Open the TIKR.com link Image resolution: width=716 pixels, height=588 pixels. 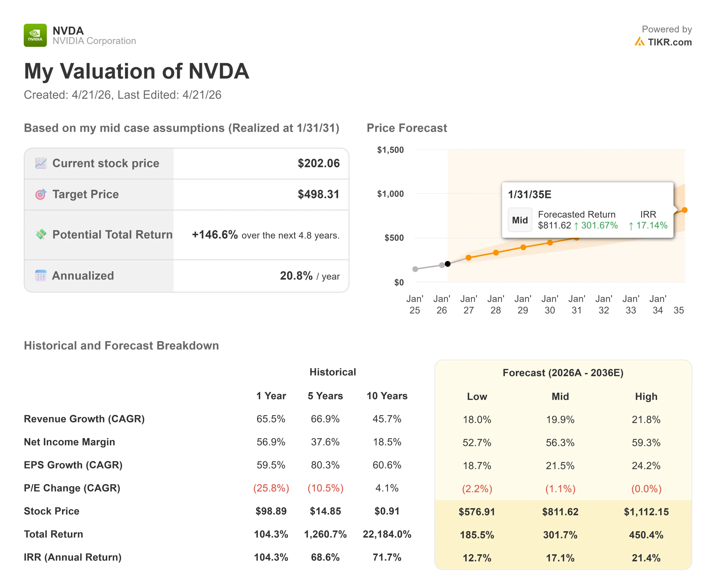pyautogui.click(x=669, y=42)
